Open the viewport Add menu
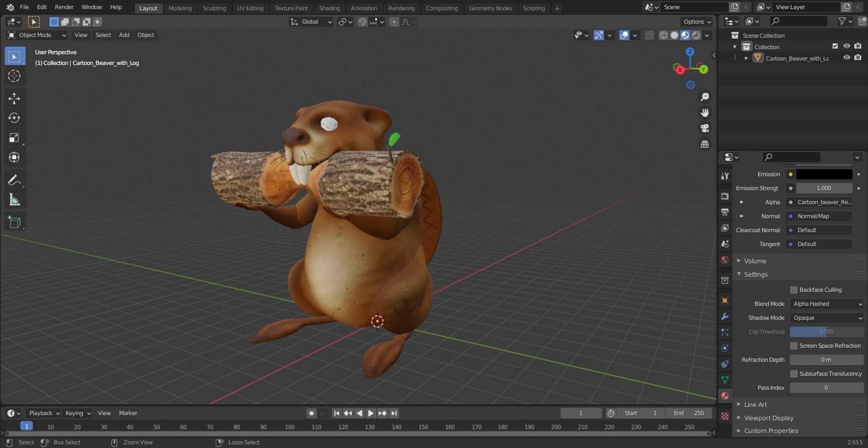This screenshot has height=448, width=868. click(124, 35)
